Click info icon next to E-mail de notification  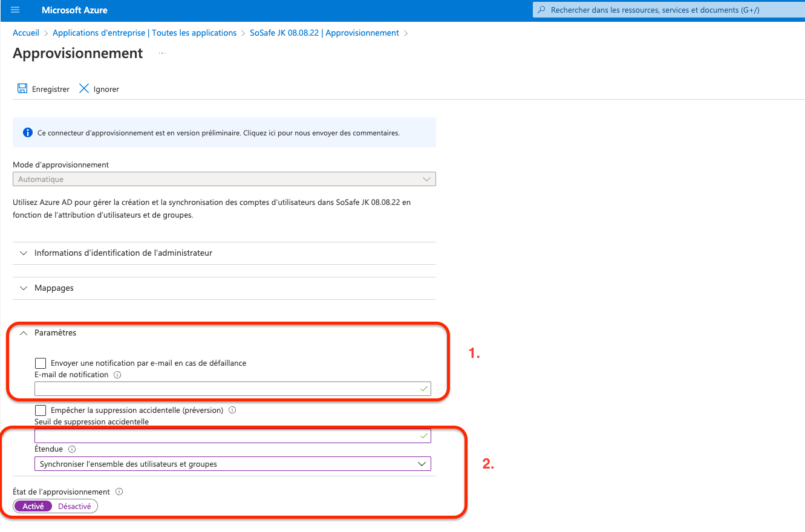117,375
